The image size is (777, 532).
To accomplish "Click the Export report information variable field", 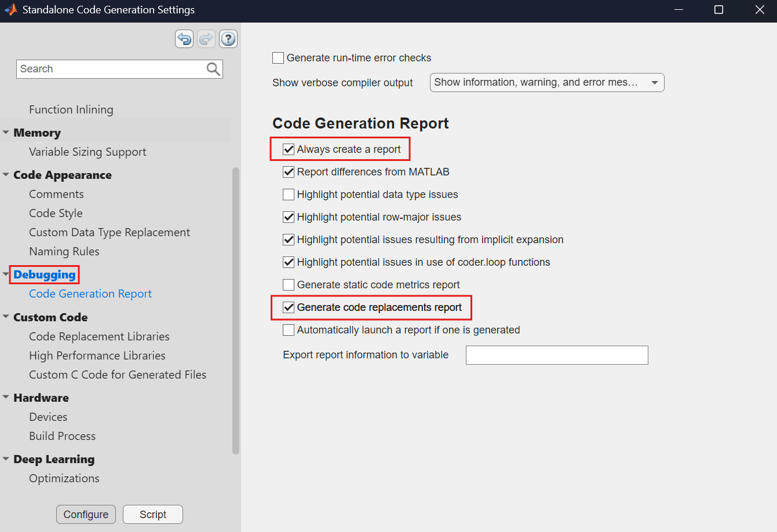I will coord(556,355).
